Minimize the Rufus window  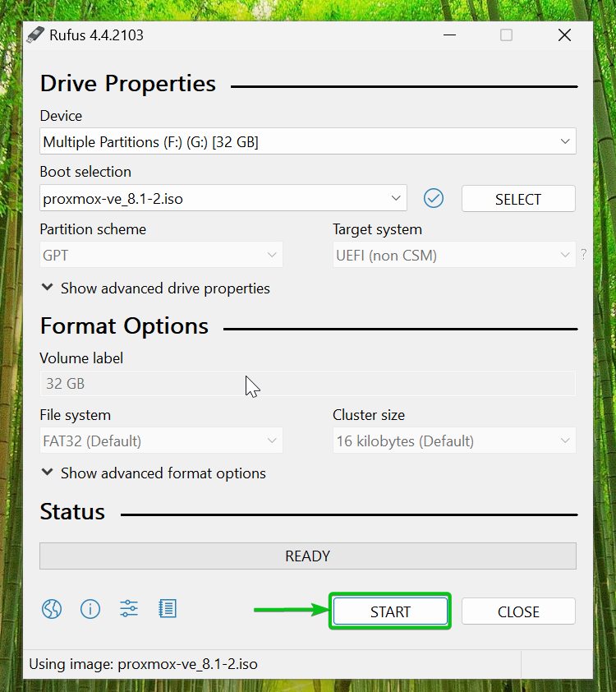click(x=449, y=35)
